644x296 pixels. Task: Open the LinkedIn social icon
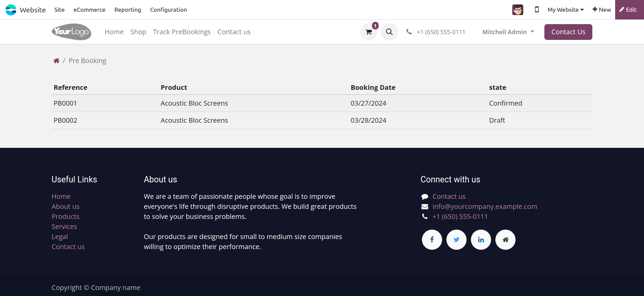click(481, 240)
